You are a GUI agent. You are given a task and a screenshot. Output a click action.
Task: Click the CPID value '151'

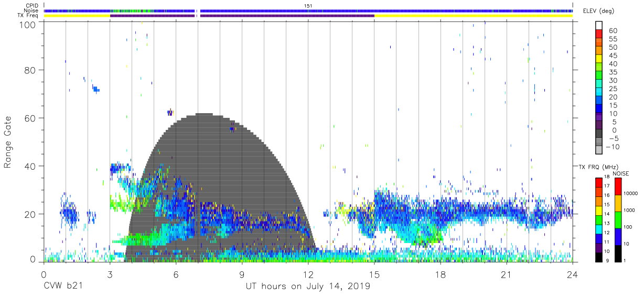[x=308, y=6]
